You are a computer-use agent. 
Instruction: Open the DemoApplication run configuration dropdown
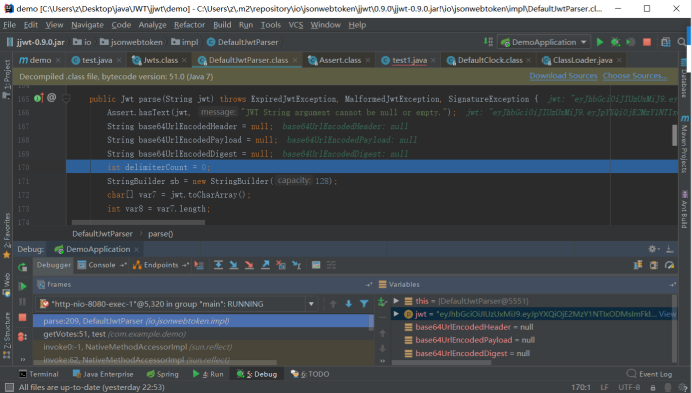[583, 42]
